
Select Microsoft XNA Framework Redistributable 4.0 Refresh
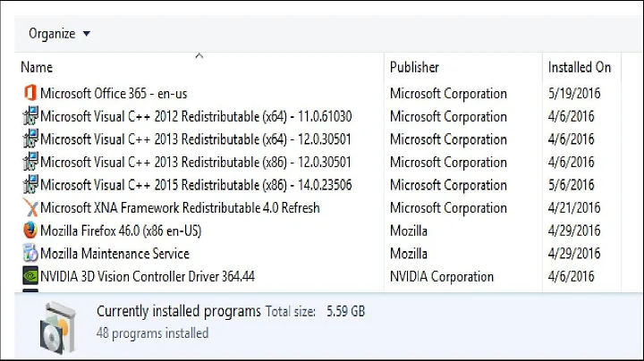(180, 208)
